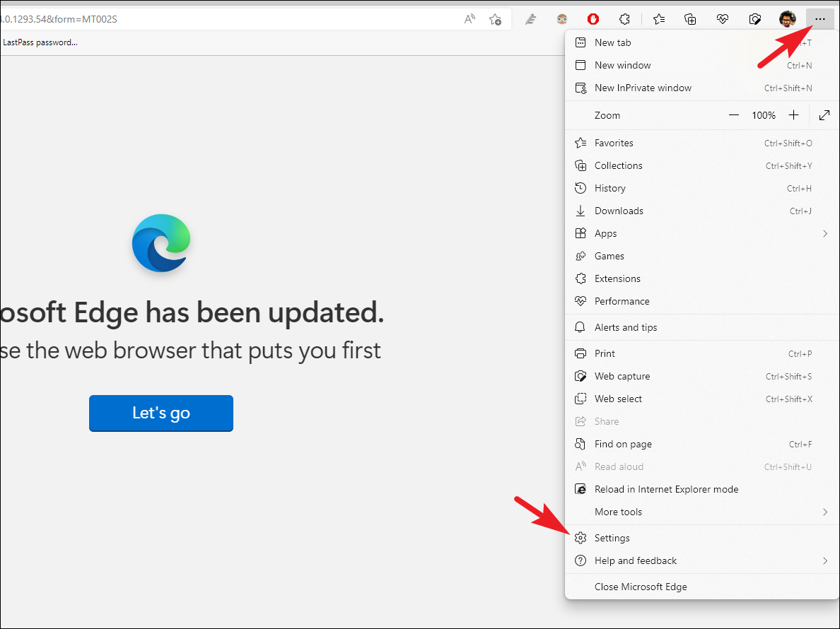840x629 pixels.
Task: Select New tab from the menu
Action: pos(702,42)
